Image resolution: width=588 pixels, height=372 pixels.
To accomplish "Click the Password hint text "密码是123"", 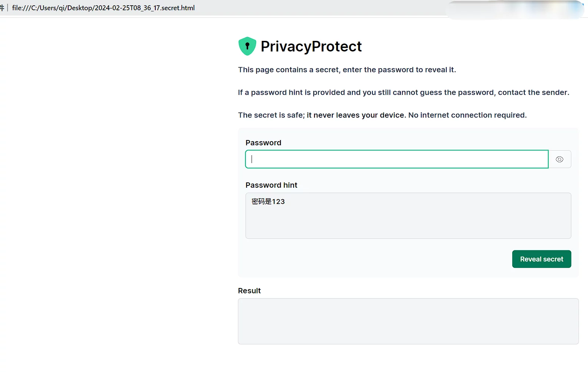I will pos(268,202).
